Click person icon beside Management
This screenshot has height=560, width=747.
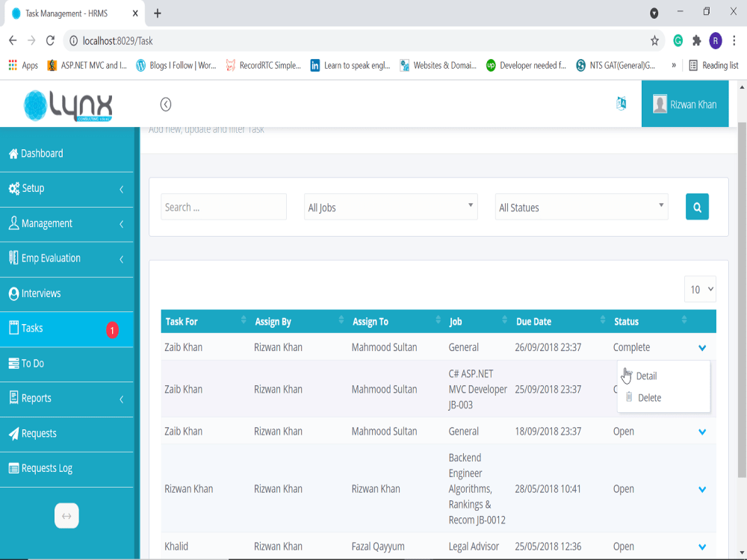(13, 223)
